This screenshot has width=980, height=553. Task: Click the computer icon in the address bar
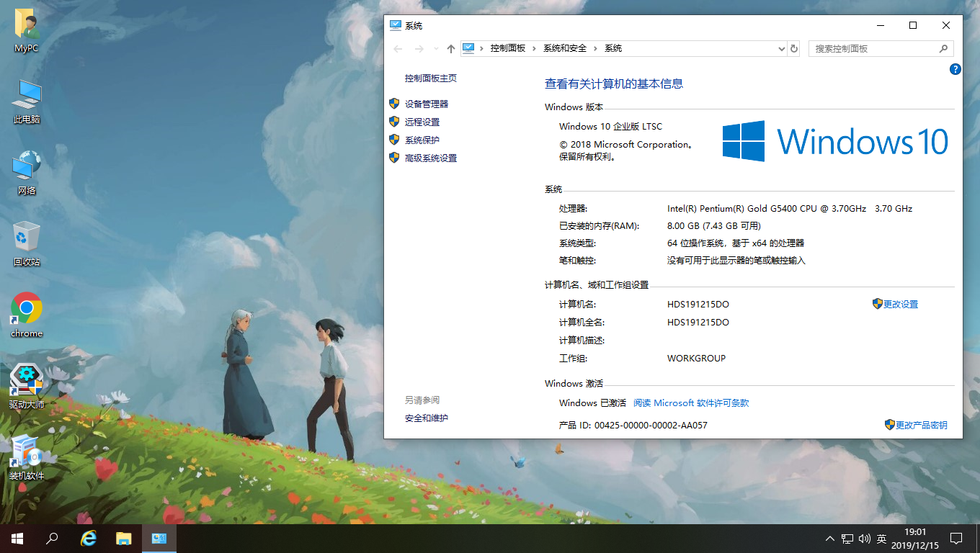click(x=468, y=48)
